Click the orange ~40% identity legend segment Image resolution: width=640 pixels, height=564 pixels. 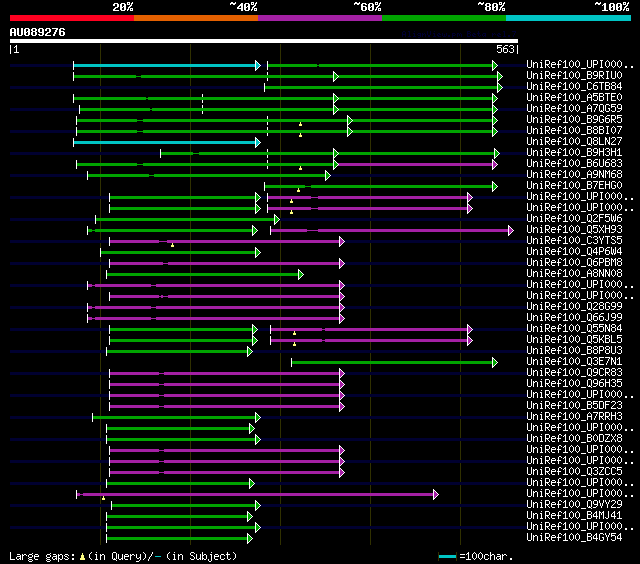(196, 18)
